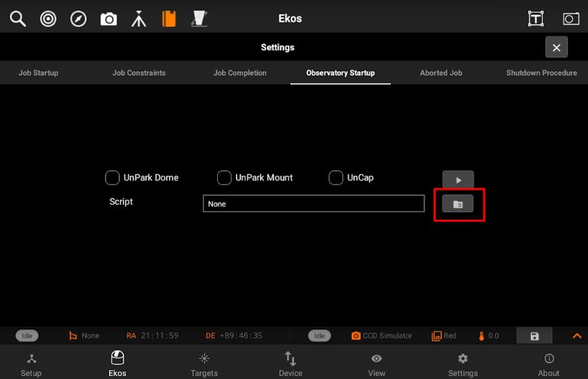
Task: Go to Device in bottom navigation
Action: tap(290, 363)
